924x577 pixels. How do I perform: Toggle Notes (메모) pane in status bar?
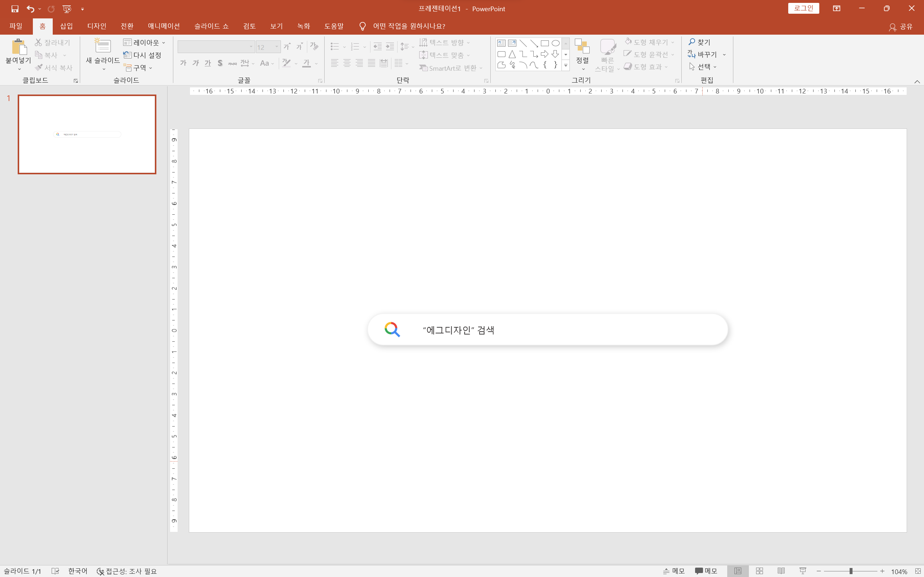point(674,571)
